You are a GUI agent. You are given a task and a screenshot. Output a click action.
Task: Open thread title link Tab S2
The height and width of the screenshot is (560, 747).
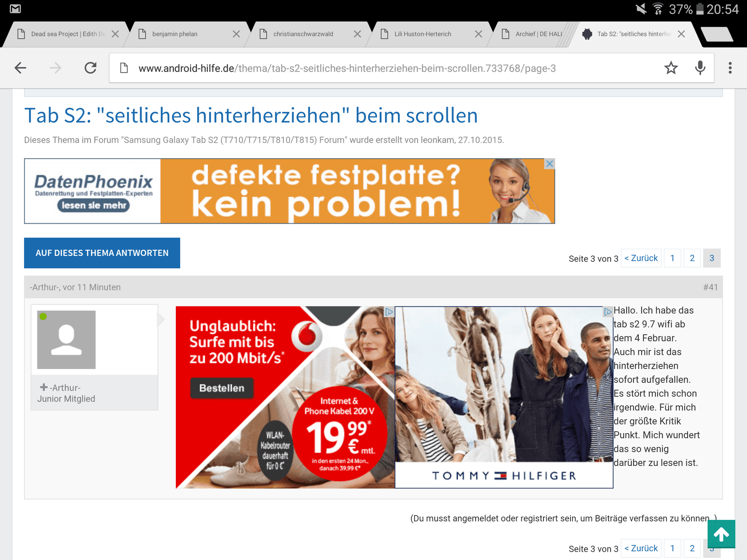(251, 115)
